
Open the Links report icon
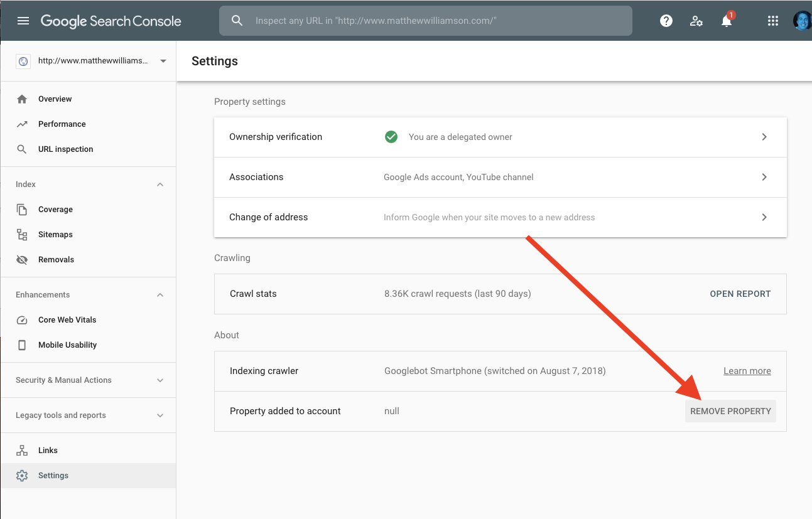click(x=23, y=450)
